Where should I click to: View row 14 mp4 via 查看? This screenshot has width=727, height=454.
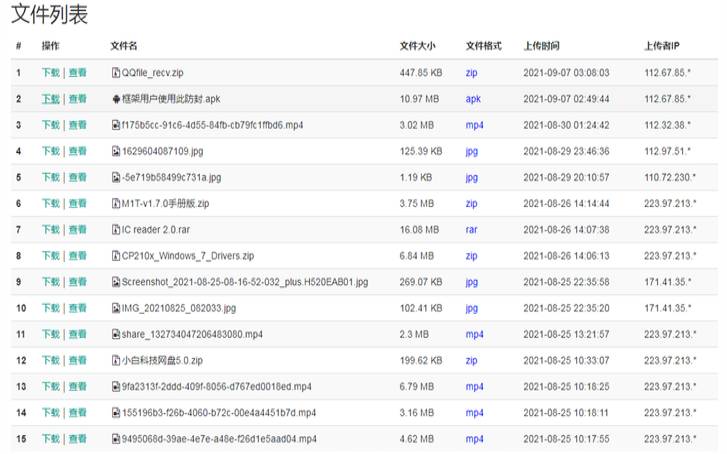[x=77, y=413]
